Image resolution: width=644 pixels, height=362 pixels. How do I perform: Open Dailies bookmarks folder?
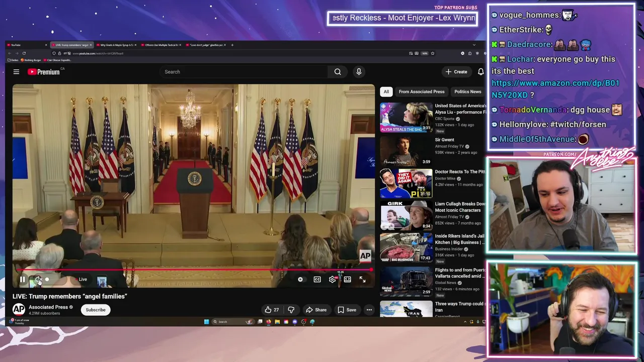(13, 60)
